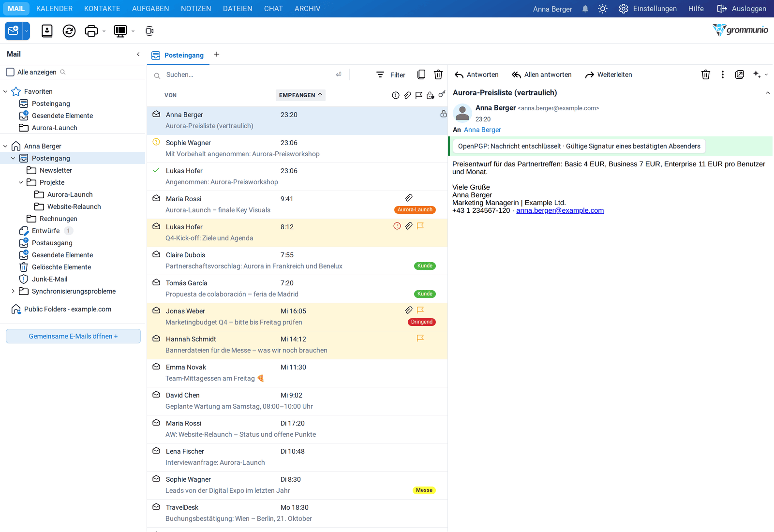Click the Antworten reply button

point(476,74)
